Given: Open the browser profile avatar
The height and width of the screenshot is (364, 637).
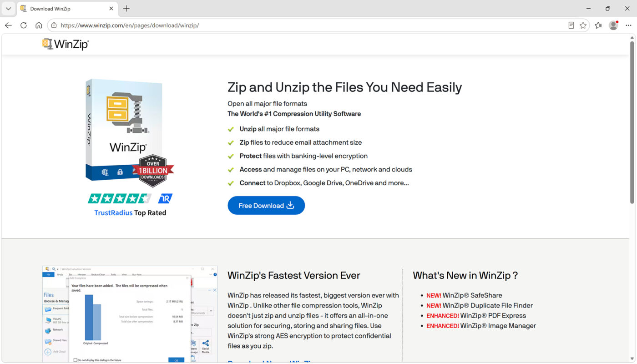Looking at the screenshot, I should coord(613,25).
